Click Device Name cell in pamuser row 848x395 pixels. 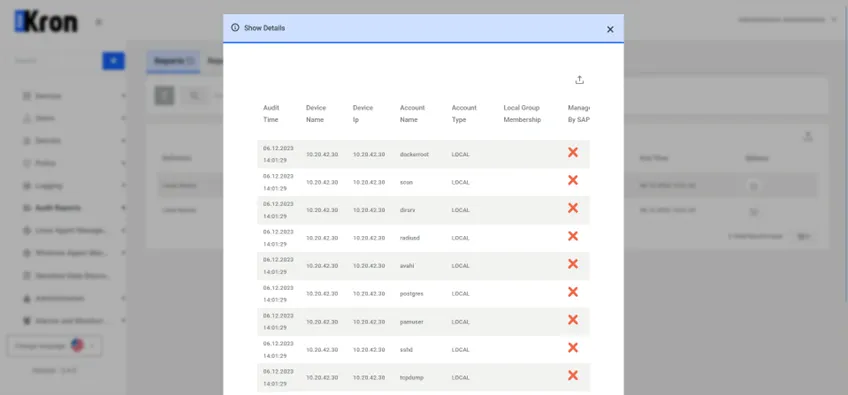[322, 322]
